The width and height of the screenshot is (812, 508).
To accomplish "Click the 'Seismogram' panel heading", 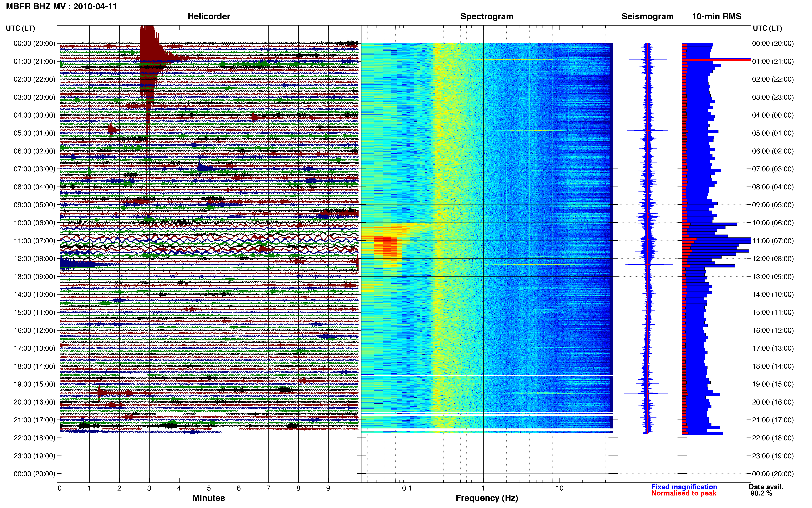I will [648, 16].
